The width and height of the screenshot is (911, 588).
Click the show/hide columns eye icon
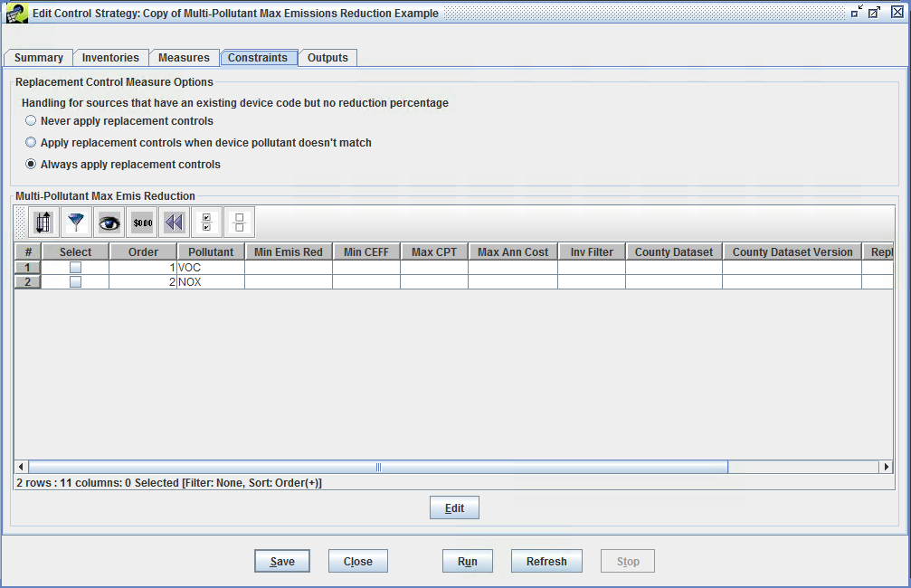click(x=109, y=222)
